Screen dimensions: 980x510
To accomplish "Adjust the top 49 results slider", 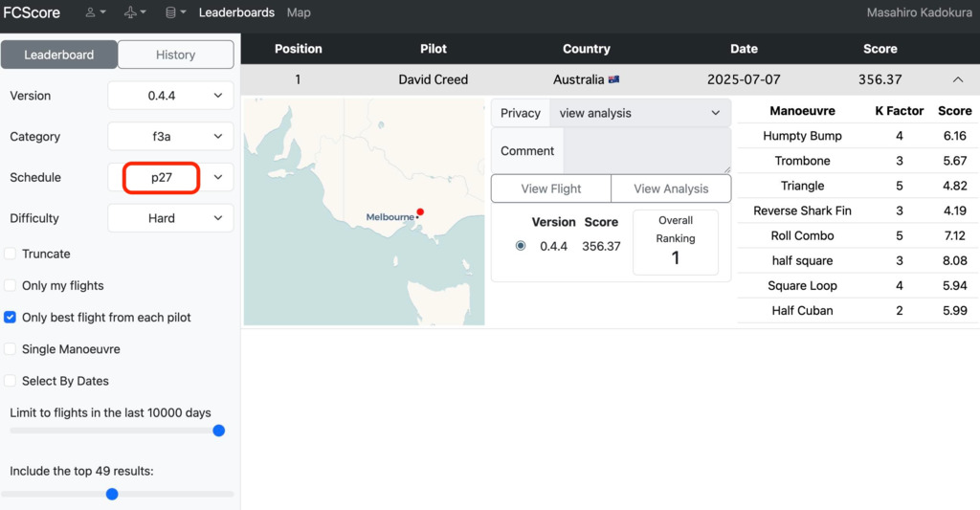I will click(112, 495).
